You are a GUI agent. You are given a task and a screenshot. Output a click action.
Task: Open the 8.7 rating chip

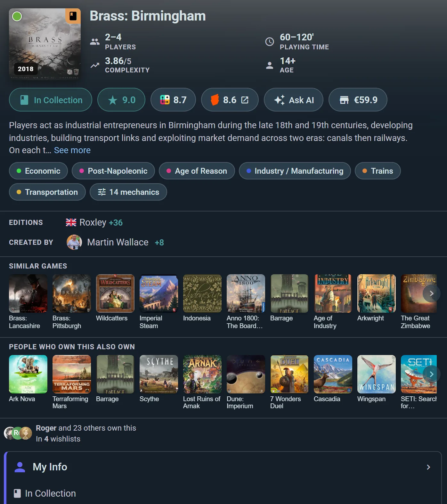[173, 100]
